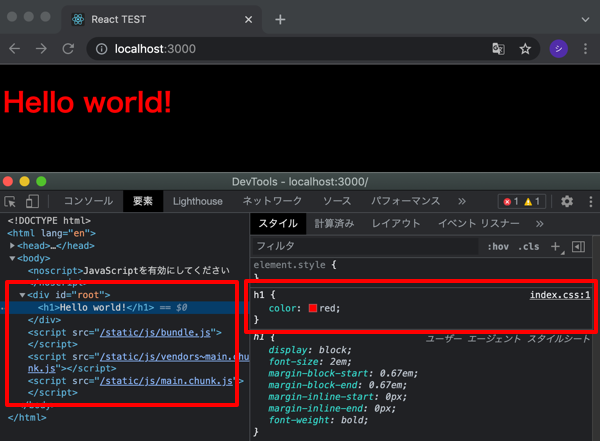This screenshot has height=441, width=600.
Task: Switch to the 計算済み pane tab
Action: coord(334,224)
